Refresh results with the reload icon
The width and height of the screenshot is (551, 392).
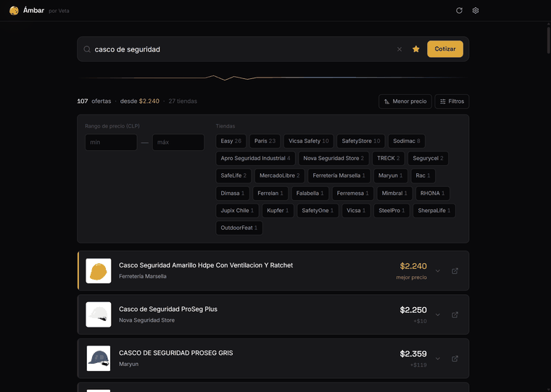coord(459,11)
